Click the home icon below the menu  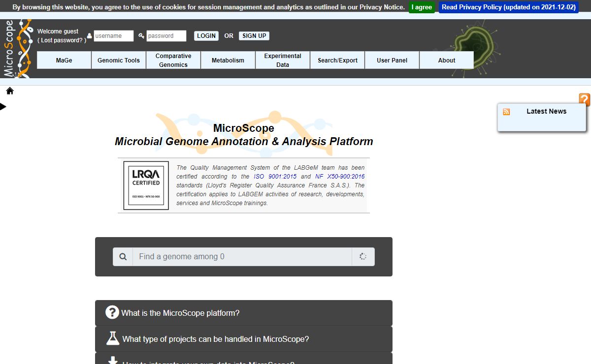tap(10, 91)
